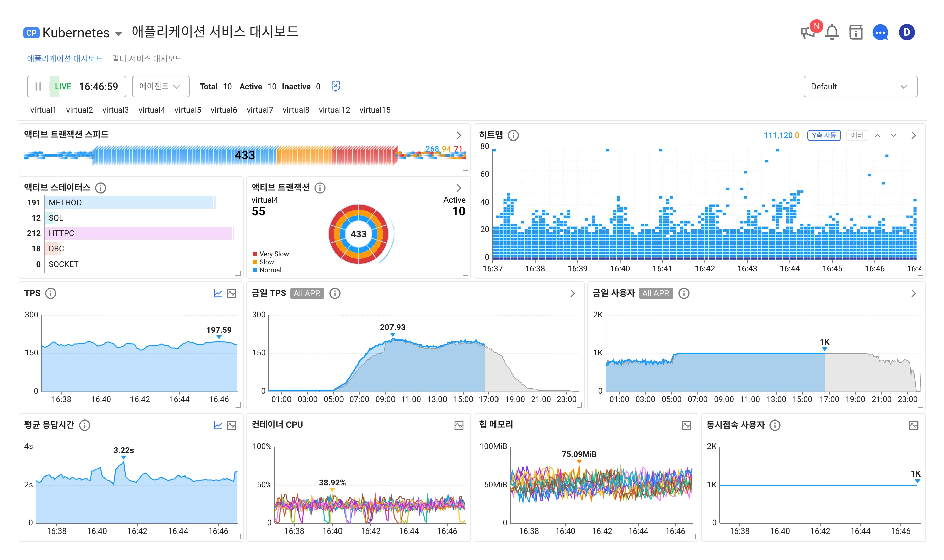This screenshot has width=944, height=560.
Task: Switch to the multi-service dashboard tab
Action: [147, 58]
